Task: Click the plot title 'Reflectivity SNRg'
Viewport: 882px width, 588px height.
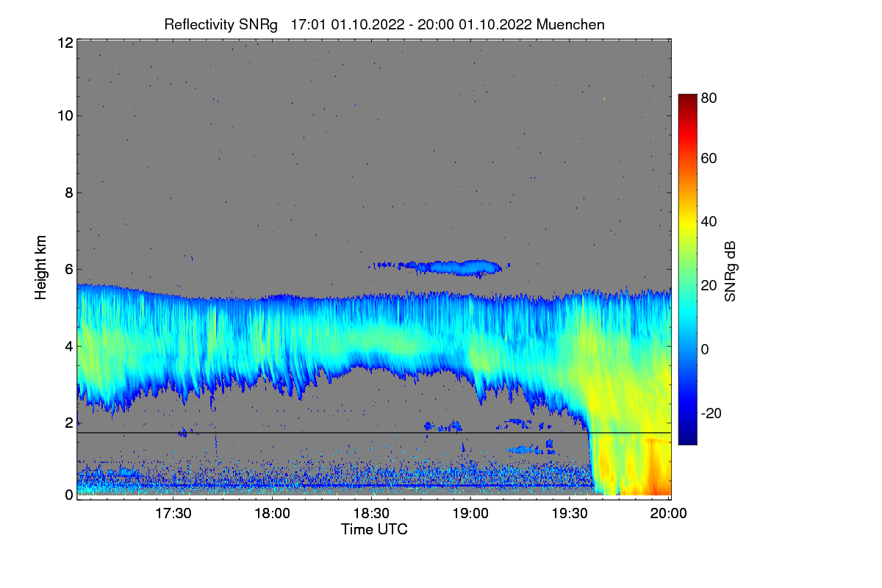Action: [x=221, y=24]
